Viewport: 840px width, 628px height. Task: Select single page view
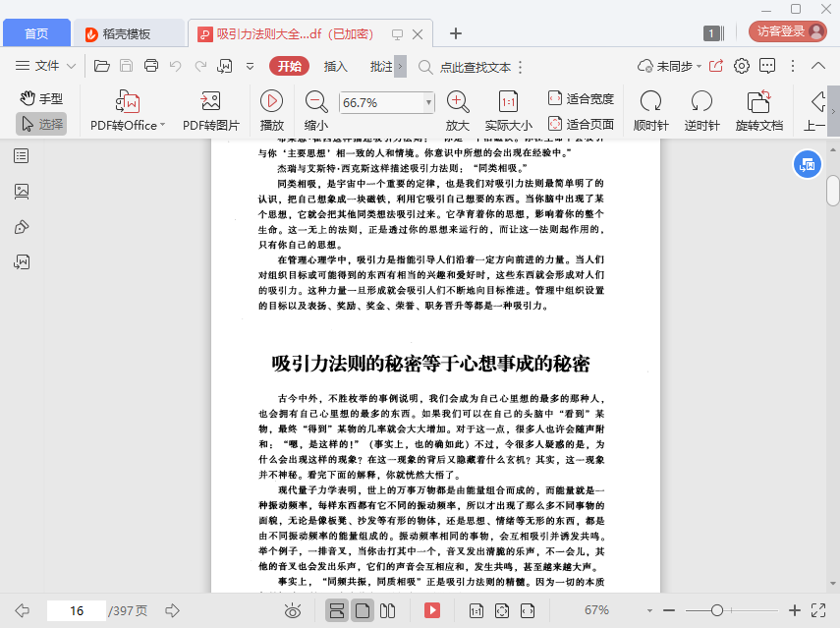363,610
